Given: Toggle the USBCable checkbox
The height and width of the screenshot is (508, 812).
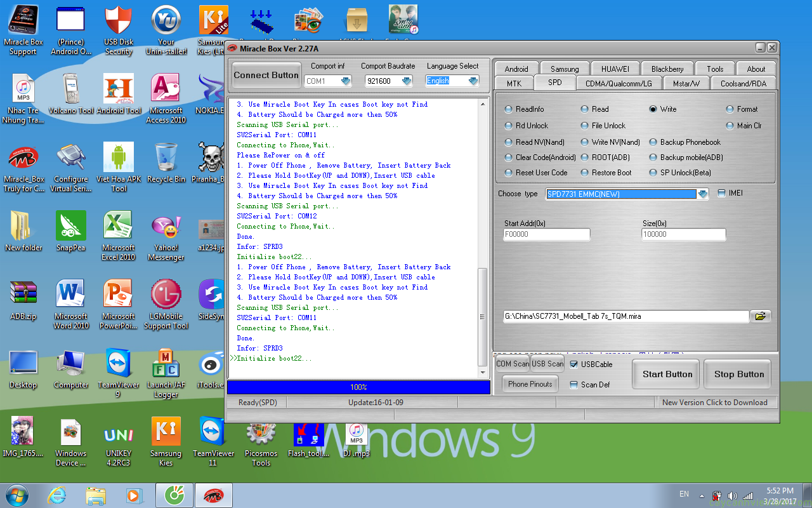Looking at the screenshot, I should [x=574, y=364].
